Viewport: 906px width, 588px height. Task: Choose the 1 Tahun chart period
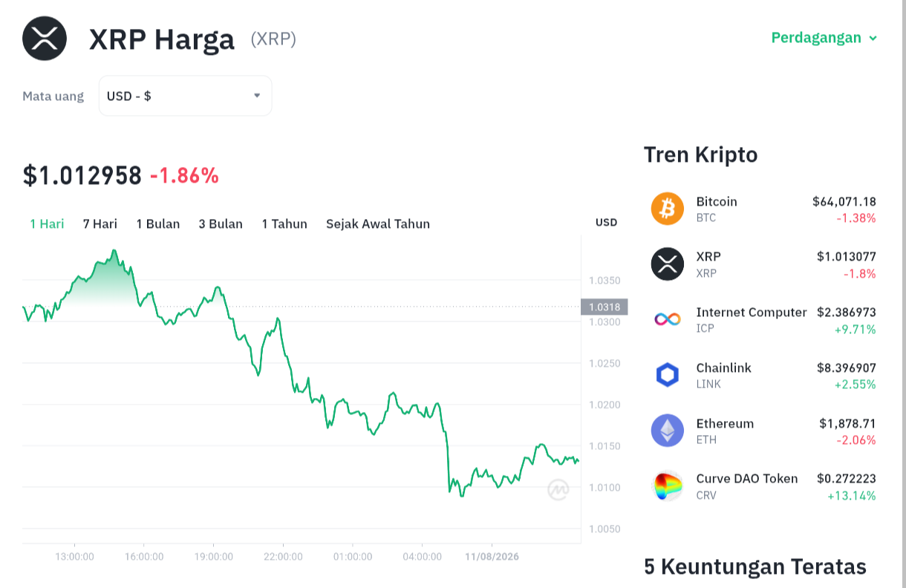(x=284, y=223)
